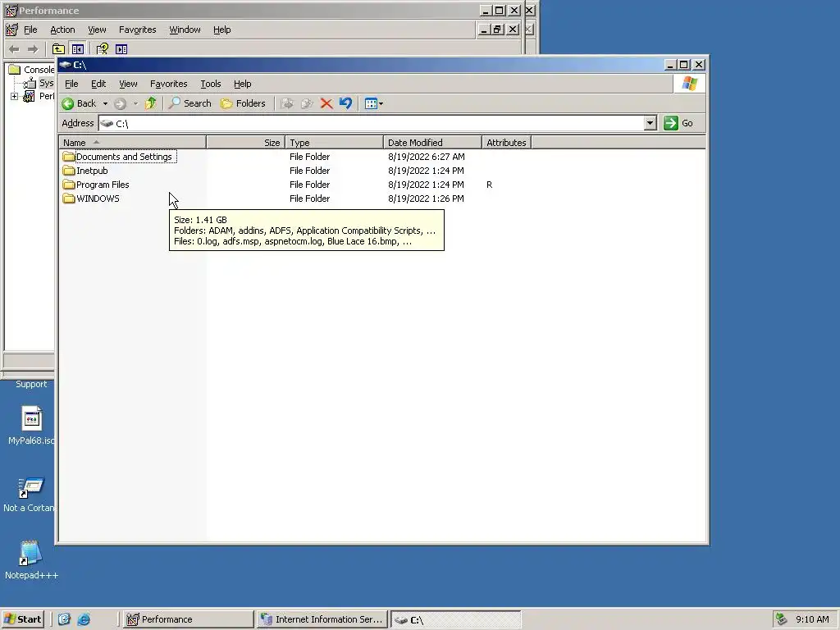Click the C:\ taskbar button

point(455,619)
